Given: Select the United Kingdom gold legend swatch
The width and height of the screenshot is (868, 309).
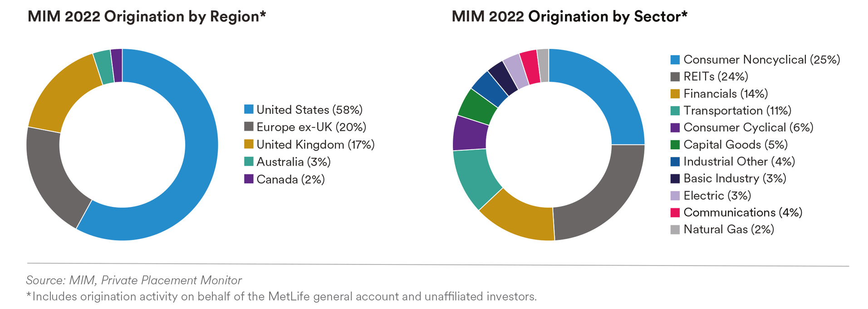Looking at the screenshot, I should (249, 144).
